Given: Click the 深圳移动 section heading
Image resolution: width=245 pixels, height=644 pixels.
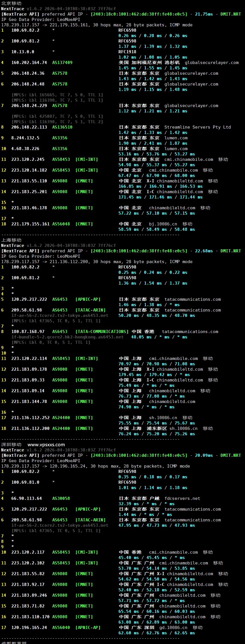Looking at the screenshot, I should pos(11,444).
